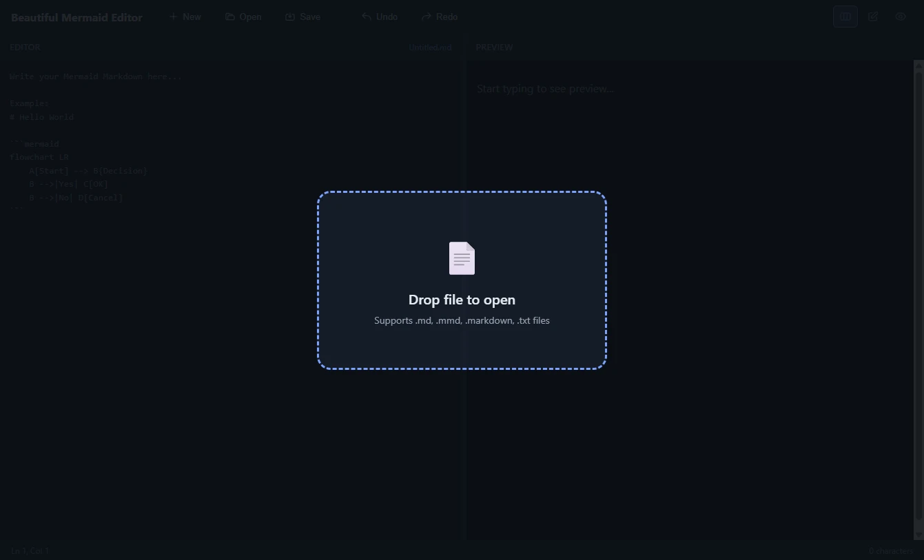The height and width of the screenshot is (560, 924).
Task: Click the preview pane placeholder text
Action: (545, 89)
